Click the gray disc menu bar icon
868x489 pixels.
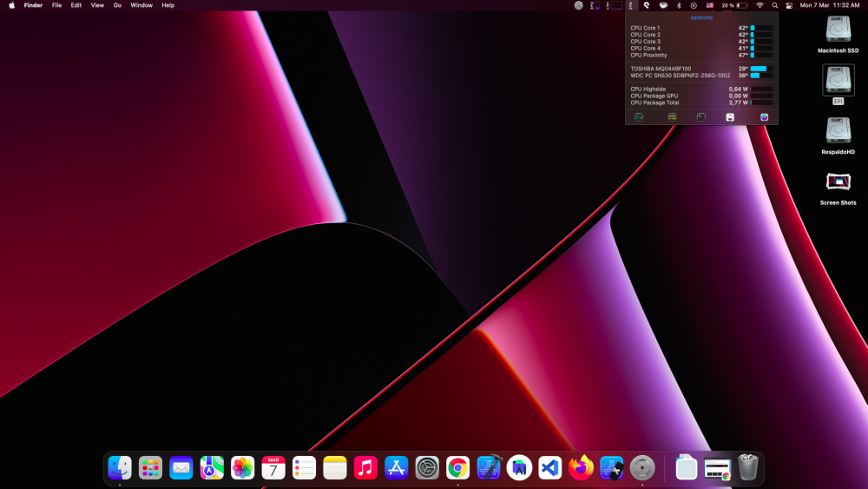(578, 5)
